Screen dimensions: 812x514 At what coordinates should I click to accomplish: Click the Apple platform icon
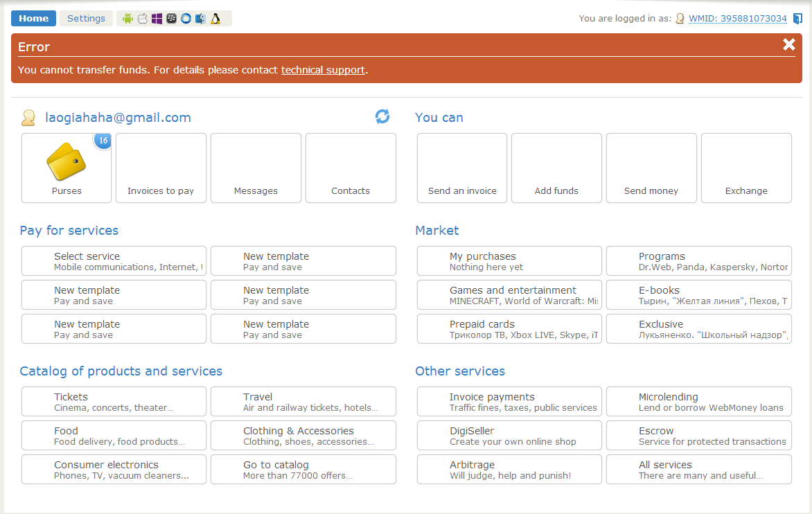coord(142,19)
